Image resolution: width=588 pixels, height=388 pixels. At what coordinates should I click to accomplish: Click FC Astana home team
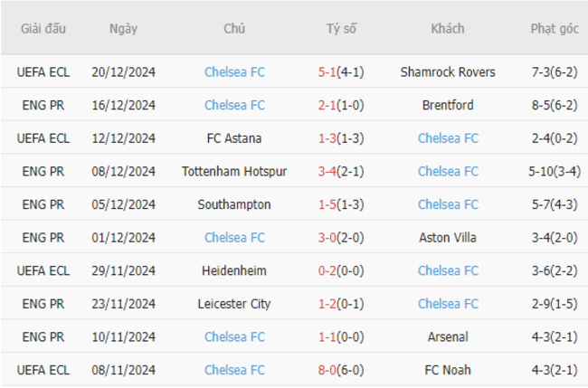(234, 138)
